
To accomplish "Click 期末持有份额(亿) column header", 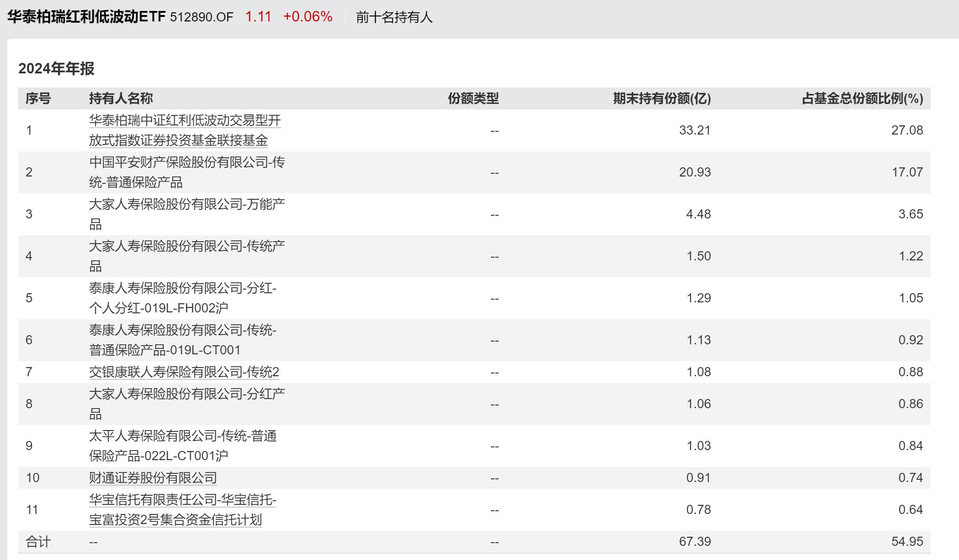I will click(x=662, y=99).
